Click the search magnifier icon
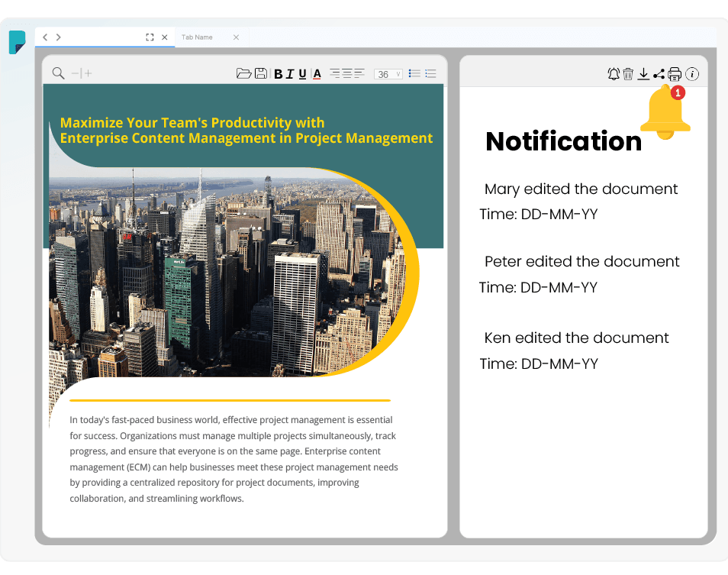728x575 pixels. 58,73
